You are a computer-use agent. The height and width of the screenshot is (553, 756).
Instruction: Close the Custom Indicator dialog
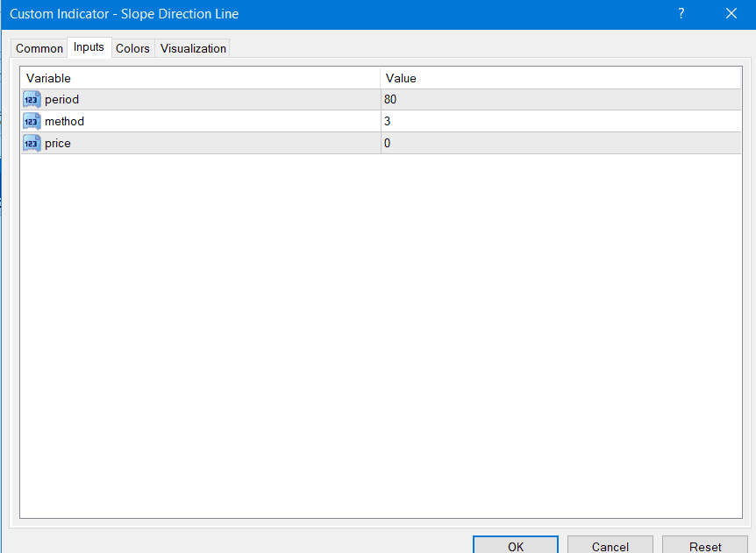pyautogui.click(x=731, y=14)
